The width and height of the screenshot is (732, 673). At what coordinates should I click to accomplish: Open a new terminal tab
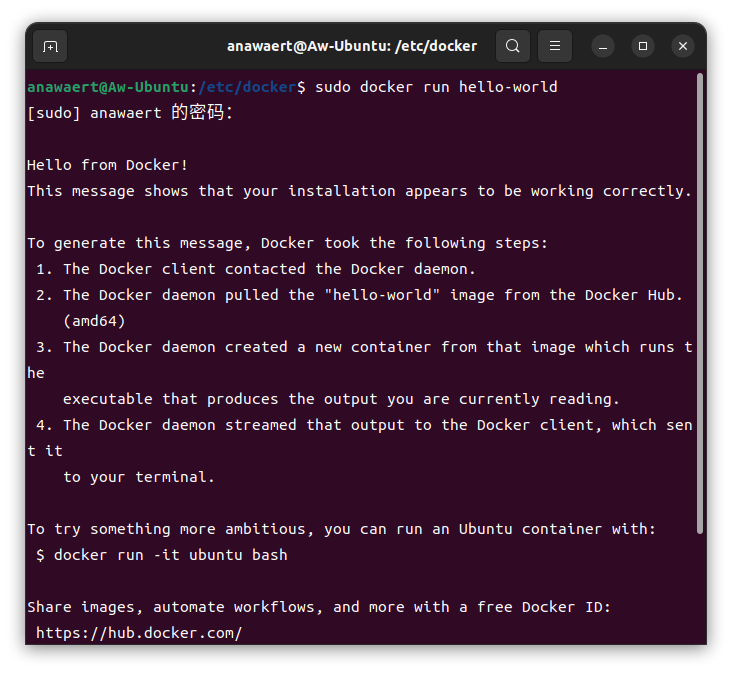point(50,46)
